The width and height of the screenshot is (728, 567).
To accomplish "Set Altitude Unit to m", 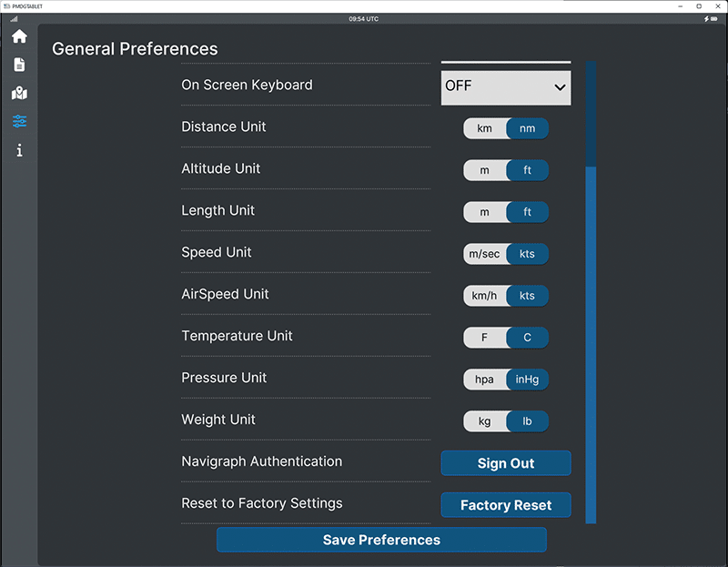I will (484, 170).
